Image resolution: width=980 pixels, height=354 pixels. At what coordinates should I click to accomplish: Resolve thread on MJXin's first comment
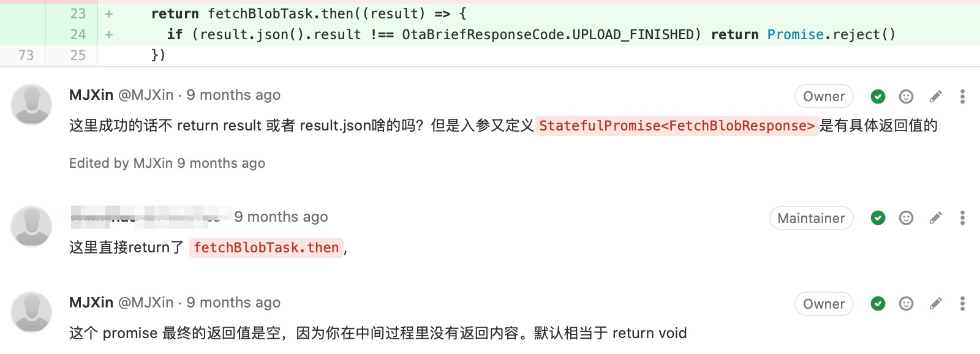tap(878, 96)
